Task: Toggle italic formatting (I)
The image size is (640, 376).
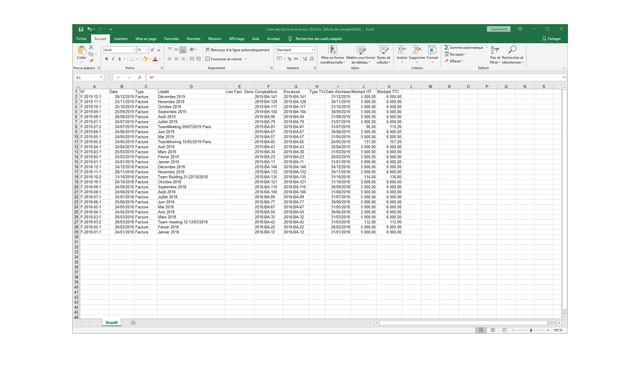Action: click(113, 59)
